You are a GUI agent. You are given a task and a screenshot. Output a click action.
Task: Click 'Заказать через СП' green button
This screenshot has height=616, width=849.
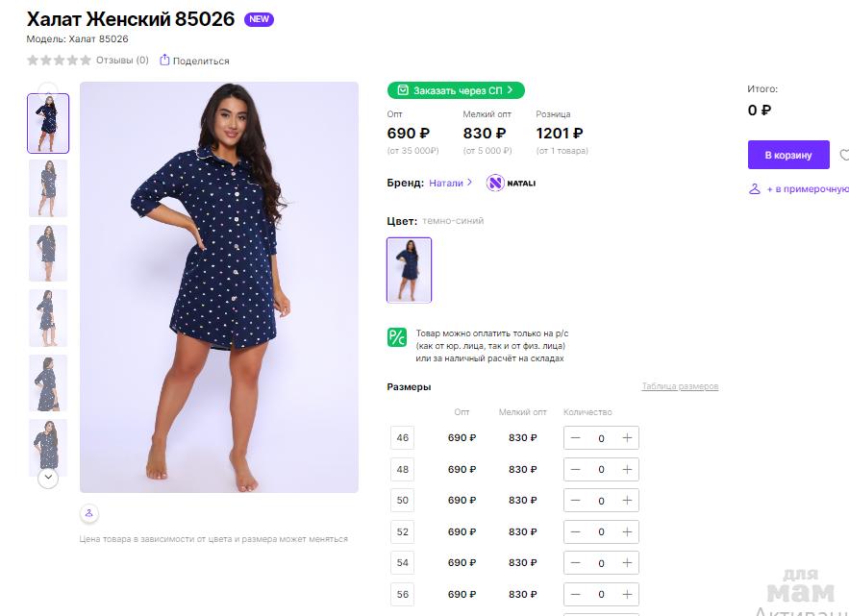[456, 90]
